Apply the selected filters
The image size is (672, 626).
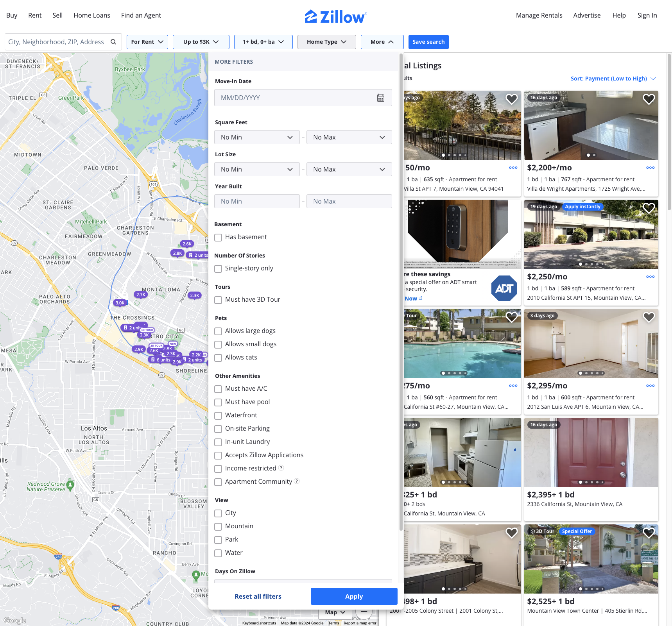pos(354,596)
